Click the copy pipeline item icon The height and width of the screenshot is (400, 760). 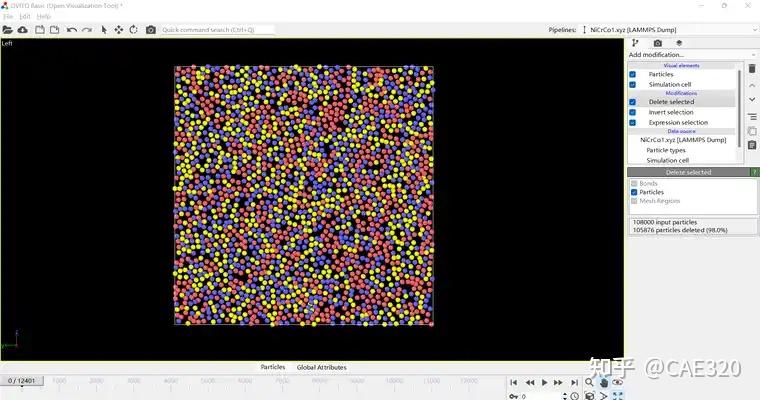tap(752, 131)
